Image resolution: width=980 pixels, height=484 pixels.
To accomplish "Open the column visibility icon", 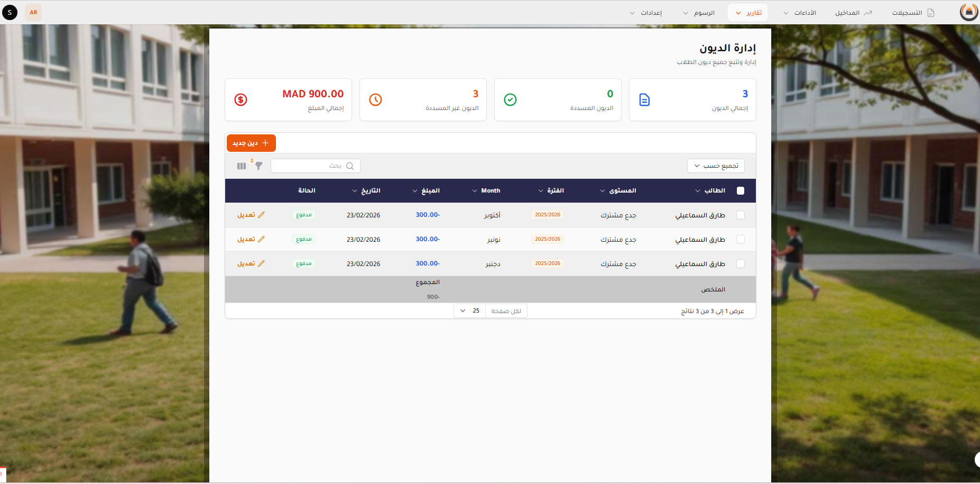I will tap(242, 166).
